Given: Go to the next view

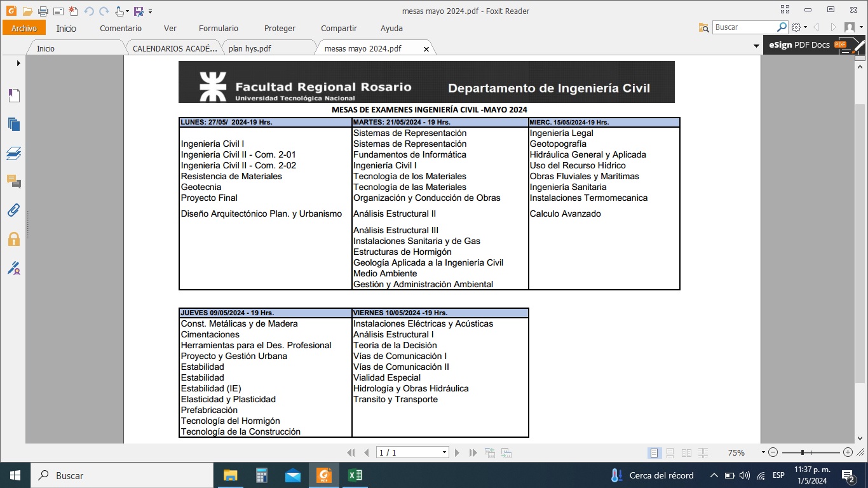Looking at the screenshot, I should (x=506, y=452).
